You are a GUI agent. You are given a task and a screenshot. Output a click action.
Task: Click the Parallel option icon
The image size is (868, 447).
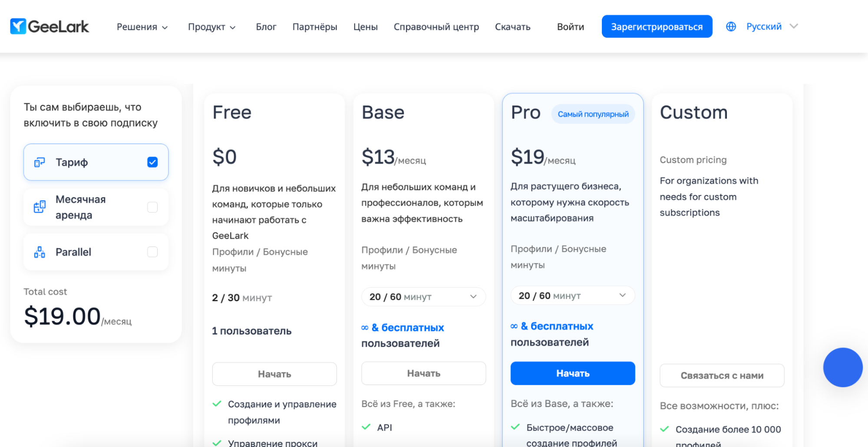pyautogui.click(x=40, y=252)
